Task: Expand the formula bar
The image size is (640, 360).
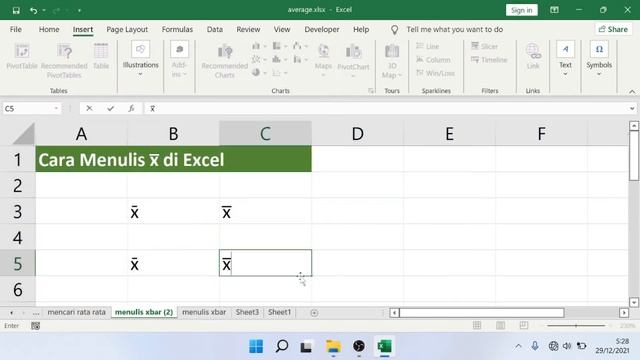Action: [632, 108]
